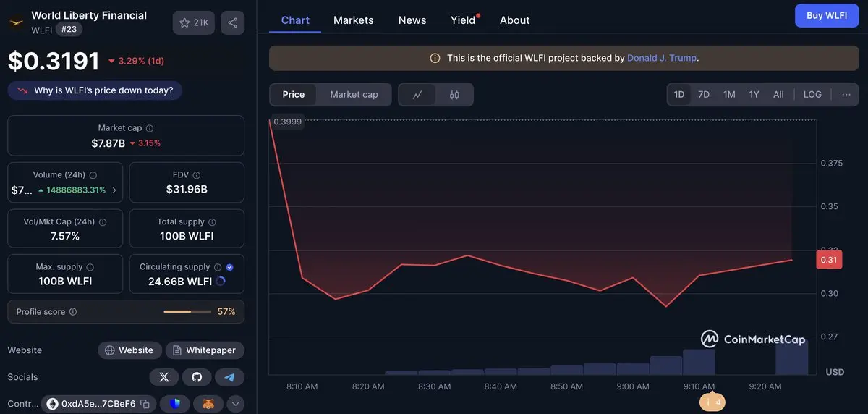This screenshot has height=414, width=868.
Task: Select the 1M time range
Action: point(729,95)
